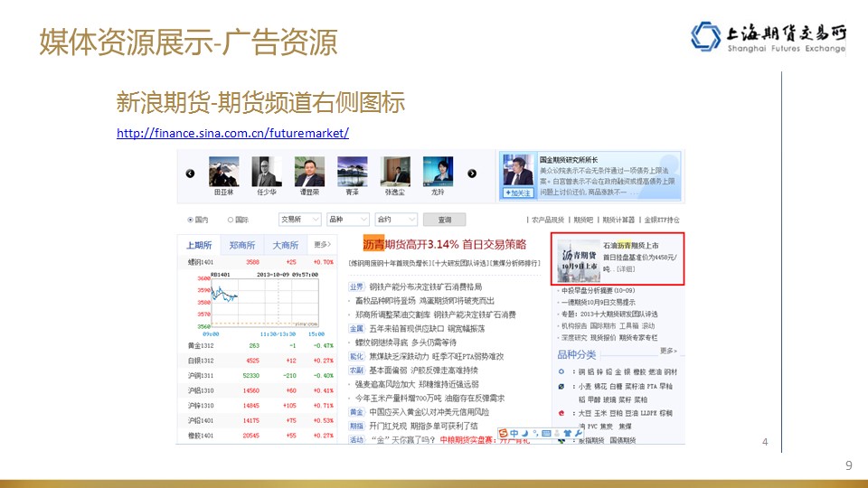This screenshot has height=488, width=868.
Task: Click the 农副 category tag
Action: (356, 371)
